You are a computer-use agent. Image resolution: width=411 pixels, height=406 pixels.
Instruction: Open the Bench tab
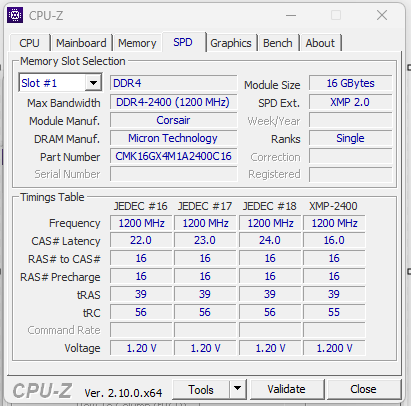point(278,43)
